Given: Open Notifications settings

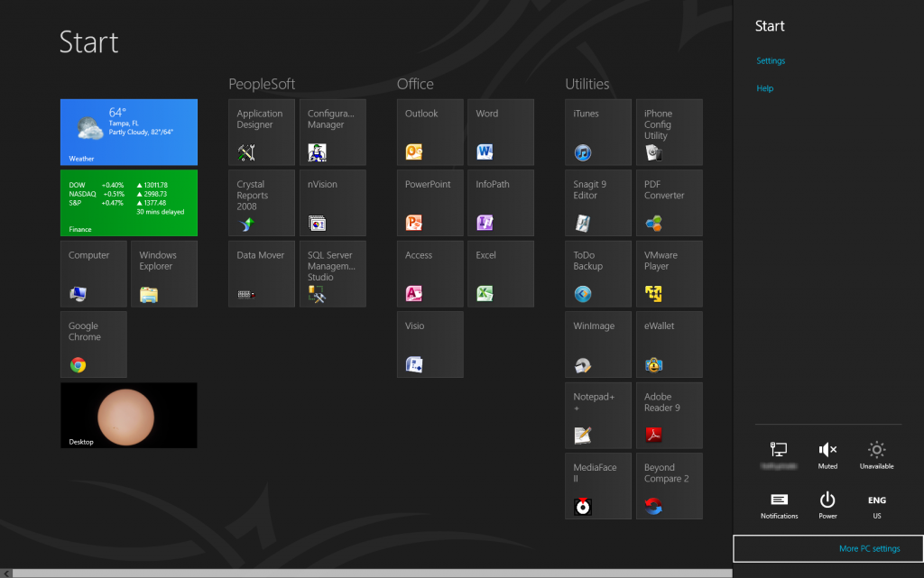Looking at the screenshot, I should [x=779, y=503].
